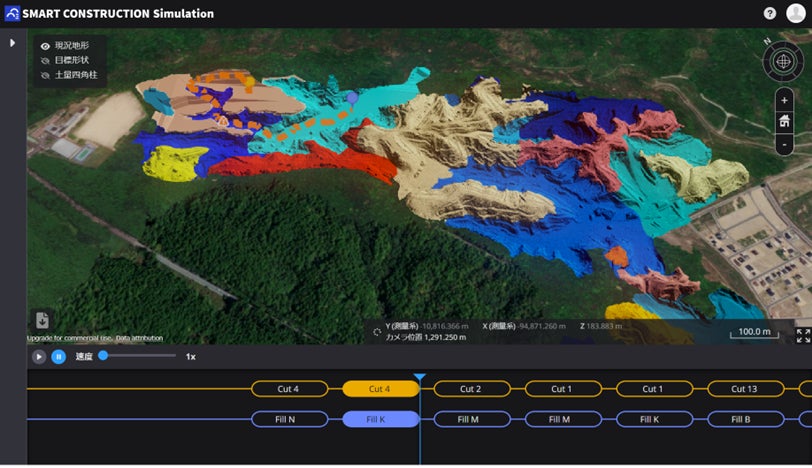Select the highlighted Fill K step
The image size is (812, 468).
click(381, 419)
